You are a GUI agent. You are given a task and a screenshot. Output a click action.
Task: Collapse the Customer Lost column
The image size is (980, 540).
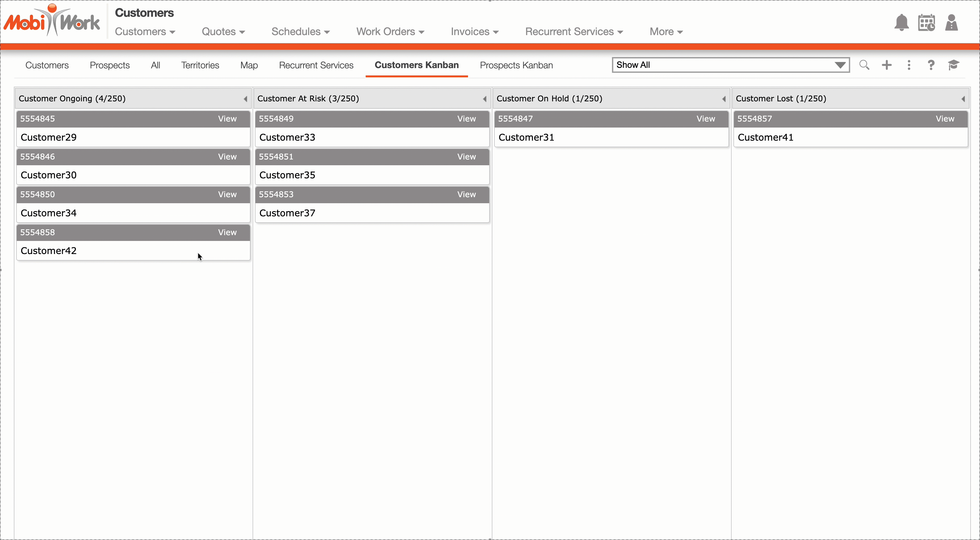pos(963,99)
